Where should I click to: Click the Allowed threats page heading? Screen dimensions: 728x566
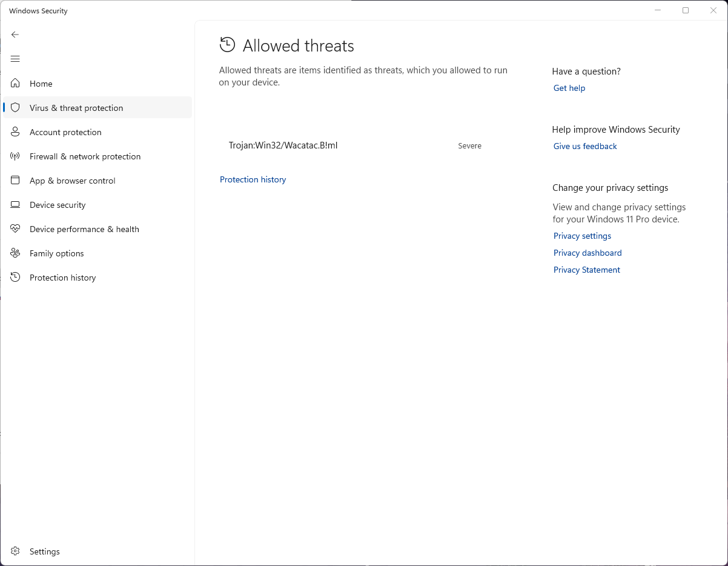(x=298, y=45)
